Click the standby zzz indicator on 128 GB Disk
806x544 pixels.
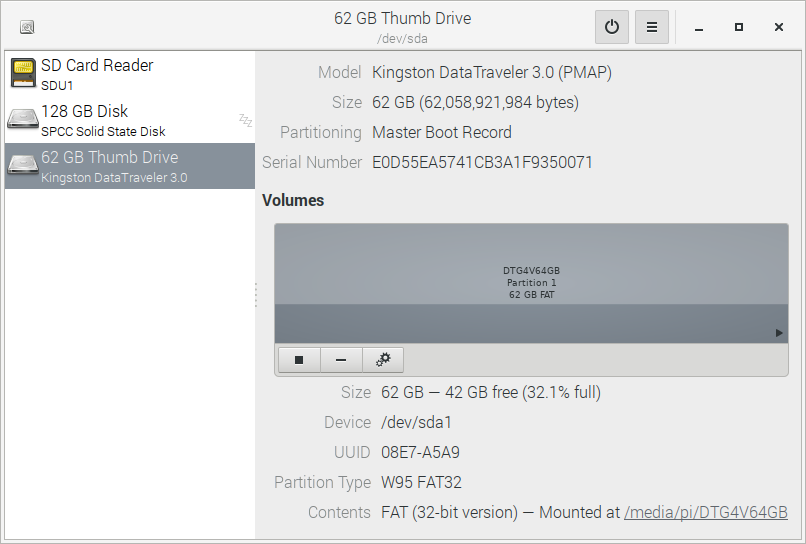pyautogui.click(x=246, y=120)
